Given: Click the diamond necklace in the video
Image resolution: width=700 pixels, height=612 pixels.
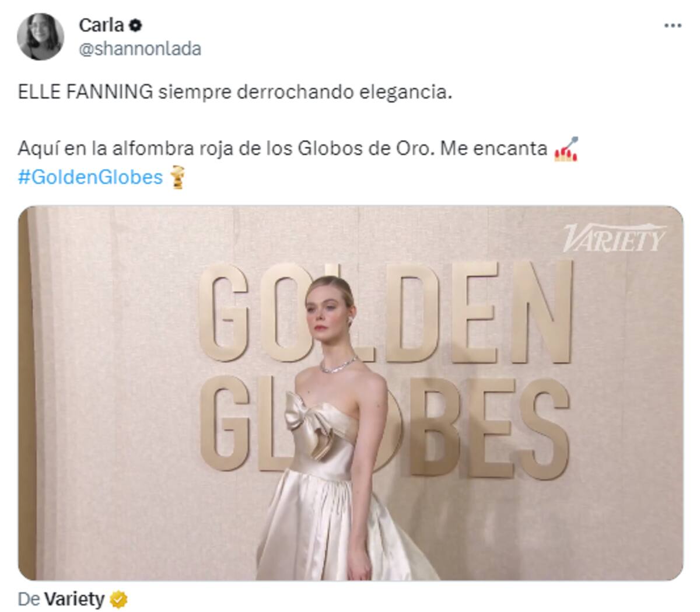Looking at the screenshot, I should (338, 365).
